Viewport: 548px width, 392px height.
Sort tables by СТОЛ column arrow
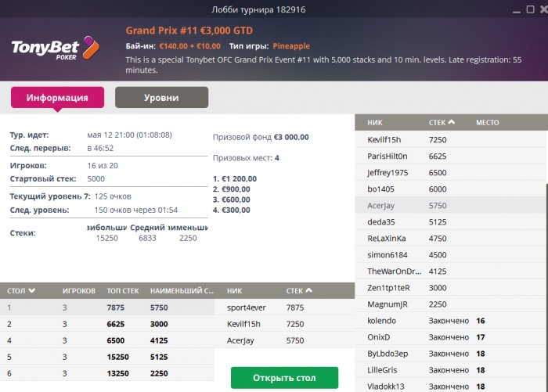click(32, 290)
